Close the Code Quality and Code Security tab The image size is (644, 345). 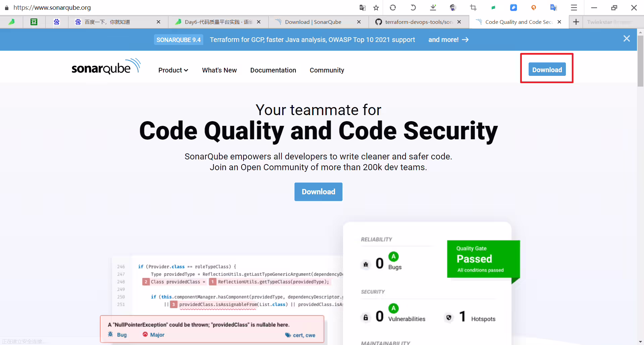pos(559,22)
